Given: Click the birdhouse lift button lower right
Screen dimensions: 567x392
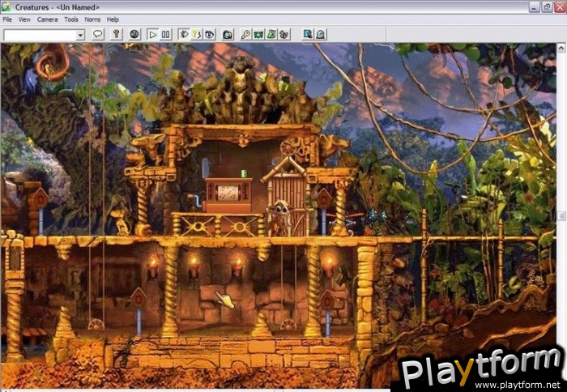Looking at the screenshot, I should click(327, 300).
